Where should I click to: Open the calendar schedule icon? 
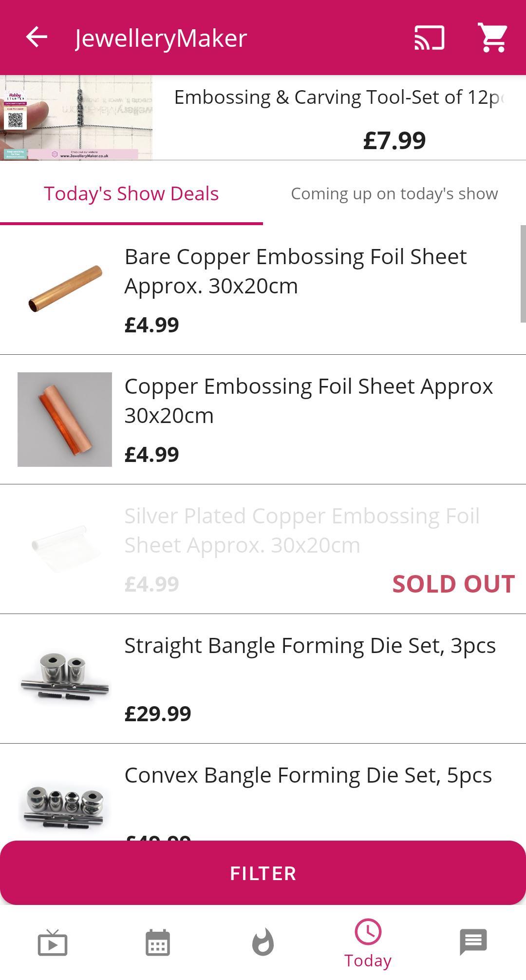(x=158, y=942)
